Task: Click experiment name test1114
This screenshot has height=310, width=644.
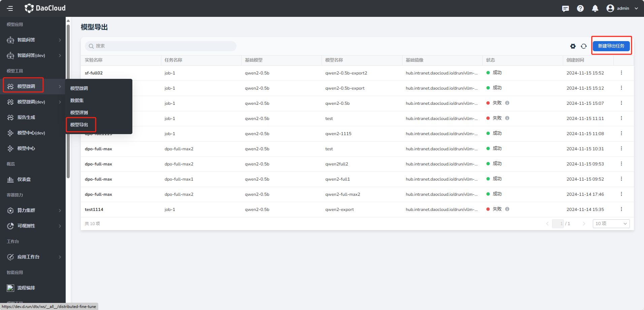Action: 94,210
